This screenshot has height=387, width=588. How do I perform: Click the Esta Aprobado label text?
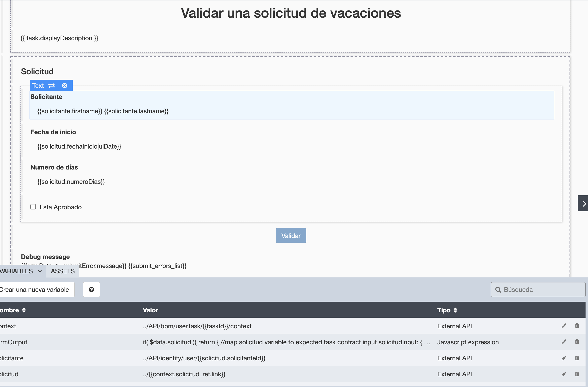click(x=61, y=207)
